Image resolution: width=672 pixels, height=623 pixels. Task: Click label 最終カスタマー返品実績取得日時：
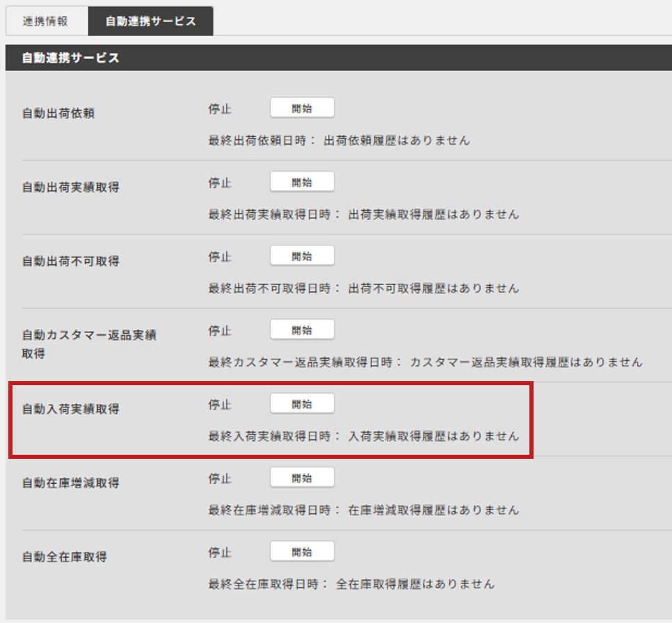click(x=305, y=362)
